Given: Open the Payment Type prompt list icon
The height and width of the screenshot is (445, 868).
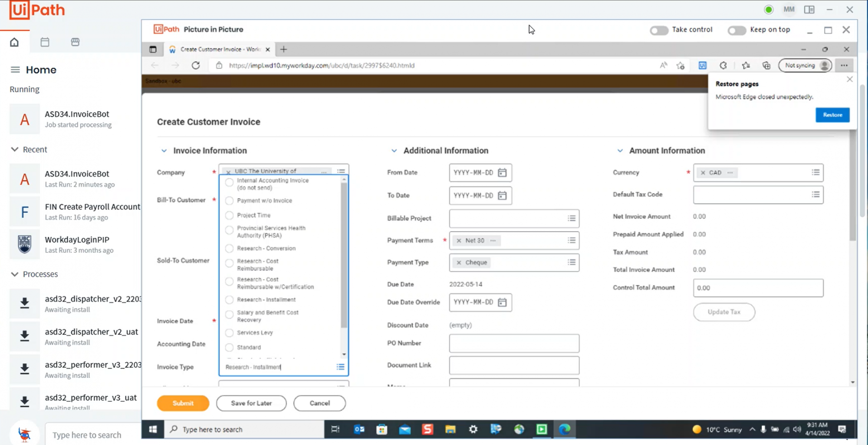Looking at the screenshot, I should [572, 262].
